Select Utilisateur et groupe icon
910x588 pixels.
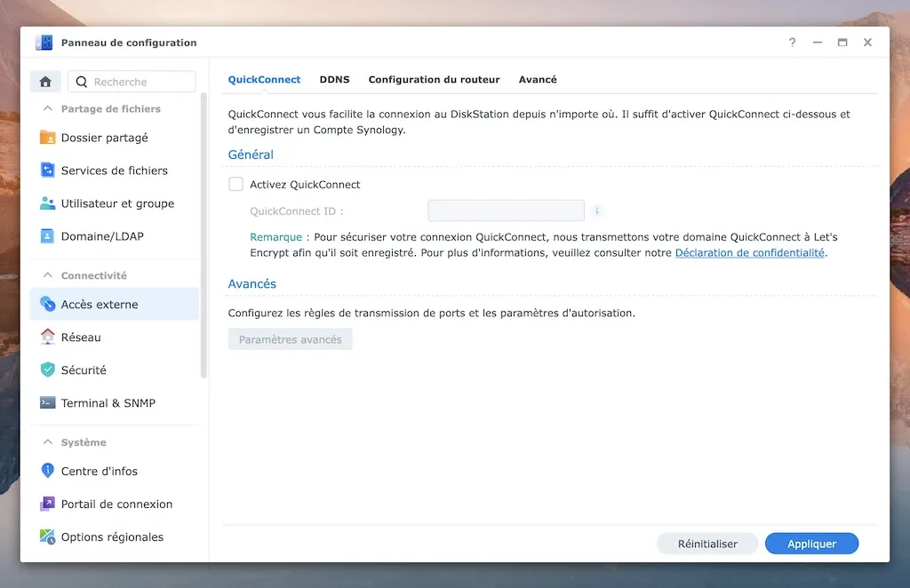pyautogui.click(x=48, y=203)
